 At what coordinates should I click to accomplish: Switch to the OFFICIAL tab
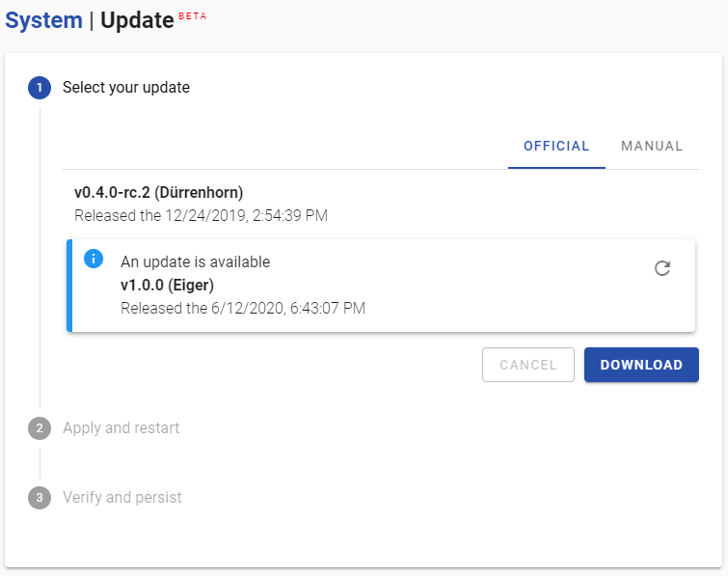[x=556, y=147]
